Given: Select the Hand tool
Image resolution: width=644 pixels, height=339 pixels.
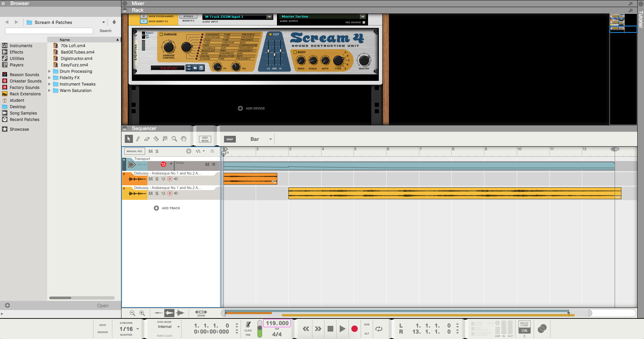Looking at the screenshot, I should (184, 139).
